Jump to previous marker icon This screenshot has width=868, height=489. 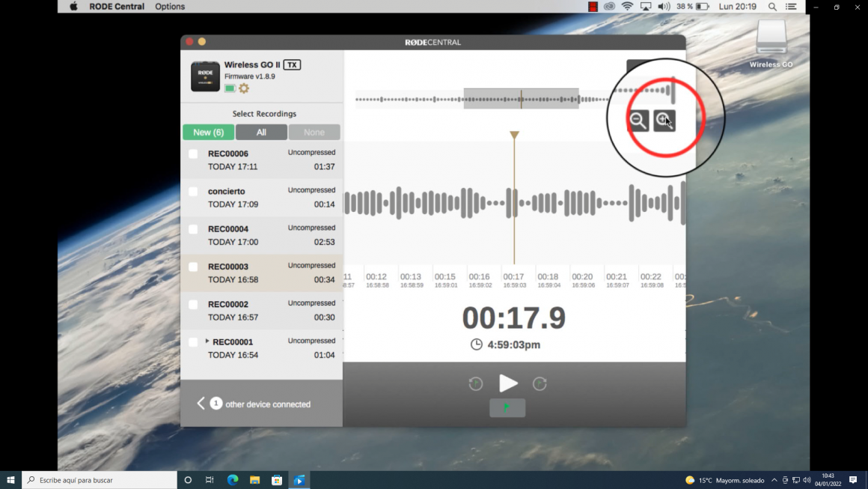point(476,383)
